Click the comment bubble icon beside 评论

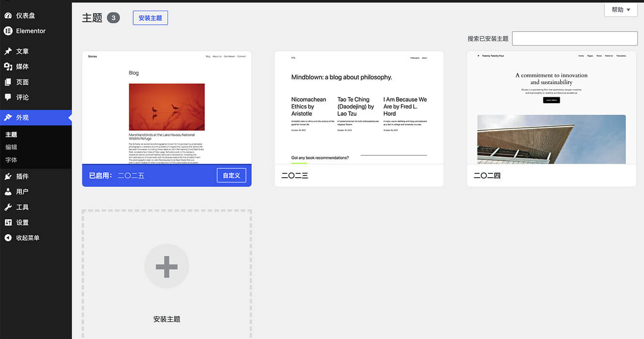click(x=8, y=97)
